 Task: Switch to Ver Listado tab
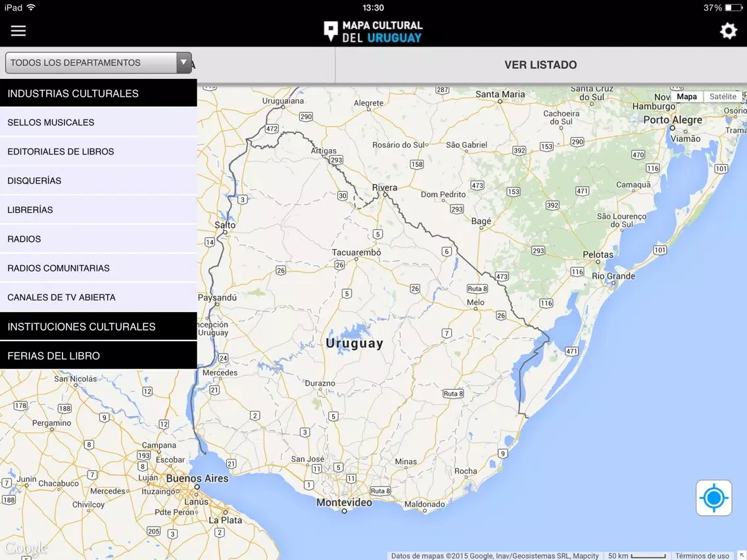(x=541, y=65)
